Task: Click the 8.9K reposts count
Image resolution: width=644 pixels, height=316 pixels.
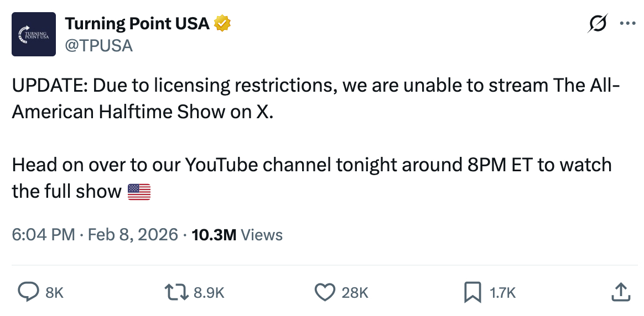Action: (209, 293)
